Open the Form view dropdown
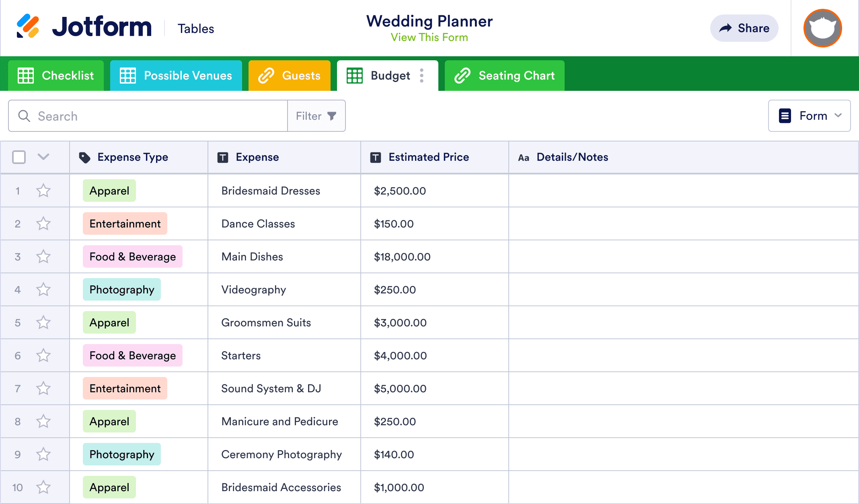 pos(810,116)
